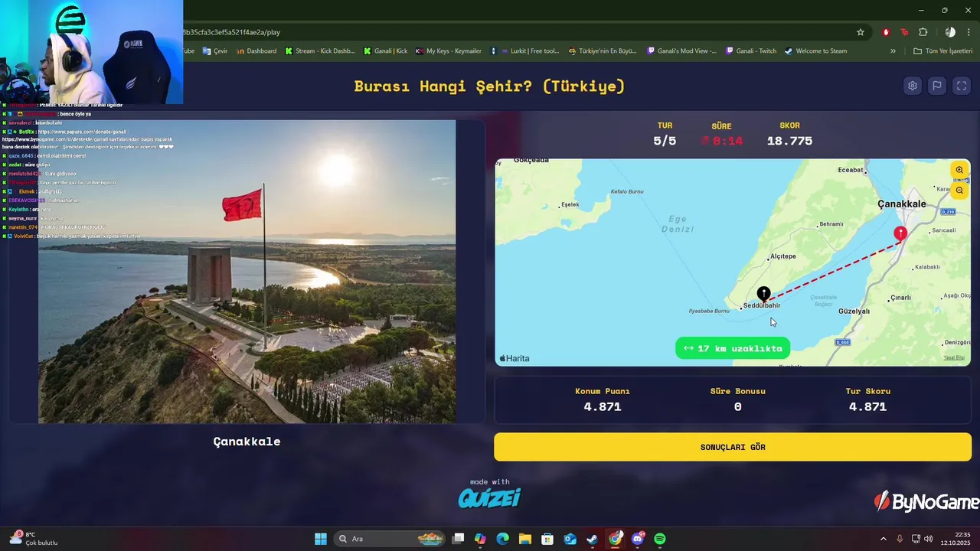Viewport: 980px width, 551px height.
Task: Click the Harita attribution label
Action: click(x=514, y=358)
